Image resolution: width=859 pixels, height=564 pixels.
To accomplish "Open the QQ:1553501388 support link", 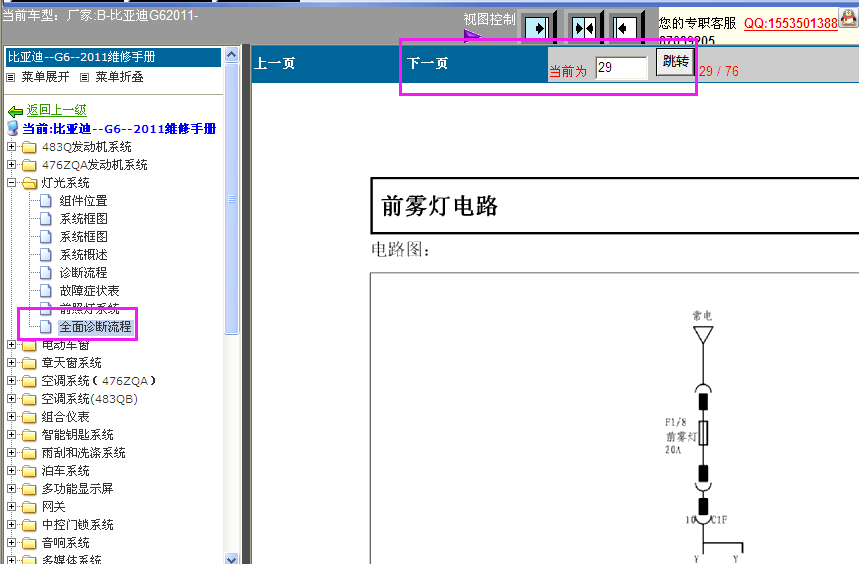I will tap(791, 24).
